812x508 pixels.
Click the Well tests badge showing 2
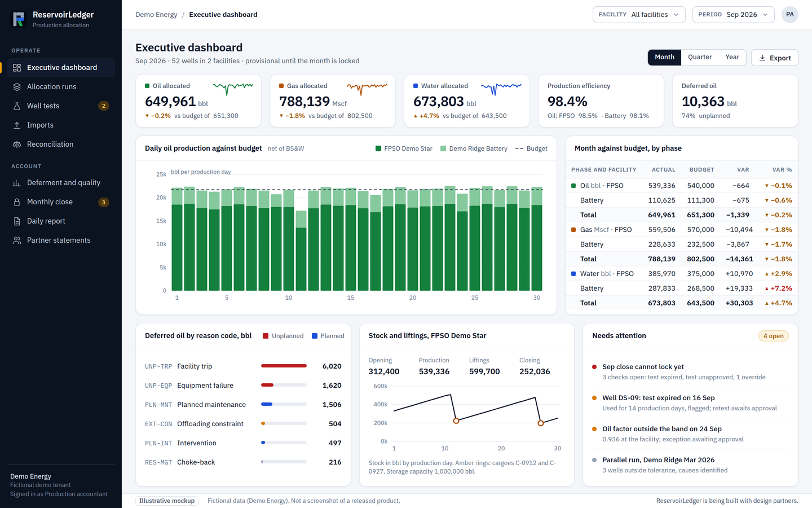[x=104, y=106]
